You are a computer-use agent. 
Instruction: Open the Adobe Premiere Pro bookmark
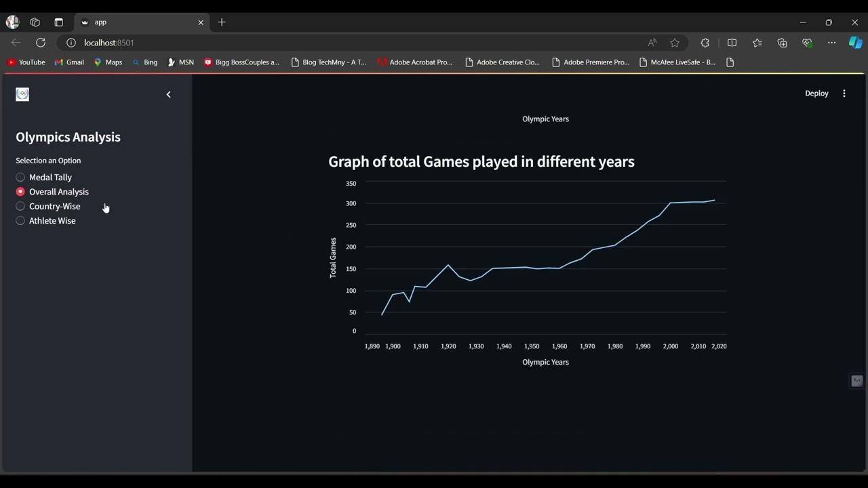pos(590,62)
